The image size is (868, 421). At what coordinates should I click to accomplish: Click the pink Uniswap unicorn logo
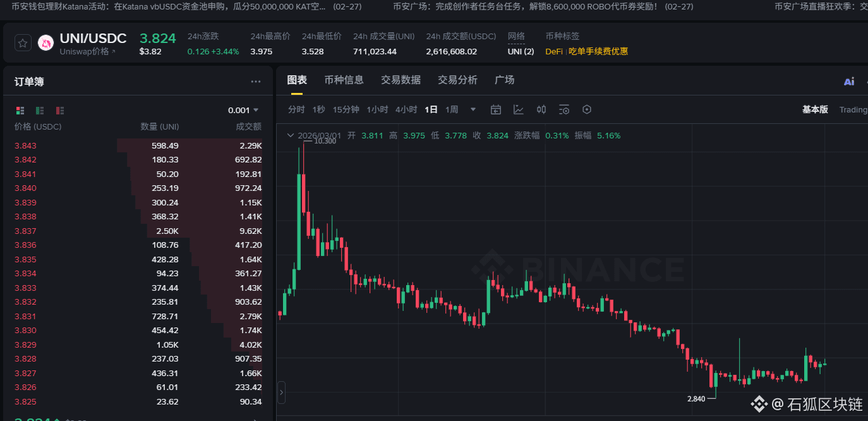pos(45,43)
